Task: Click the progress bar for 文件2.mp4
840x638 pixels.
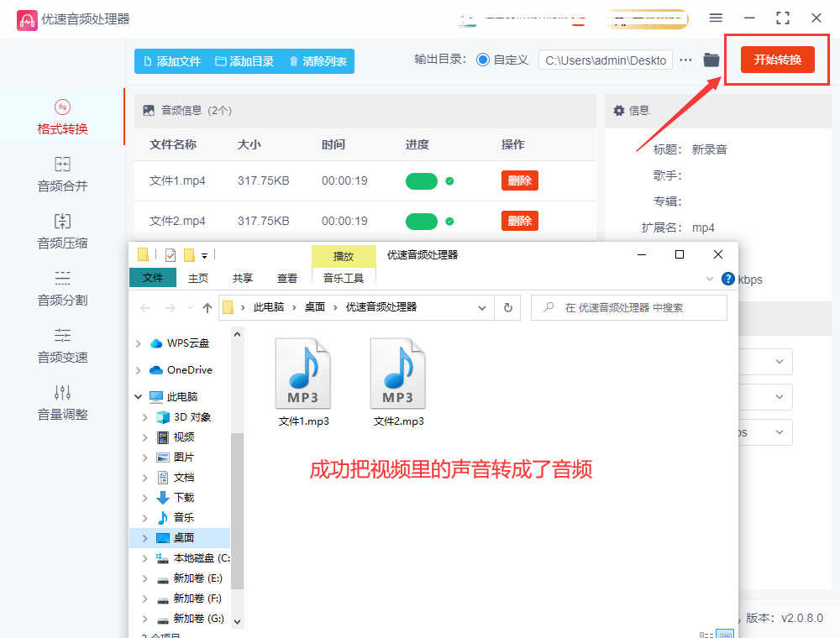Action: point(422,222)
